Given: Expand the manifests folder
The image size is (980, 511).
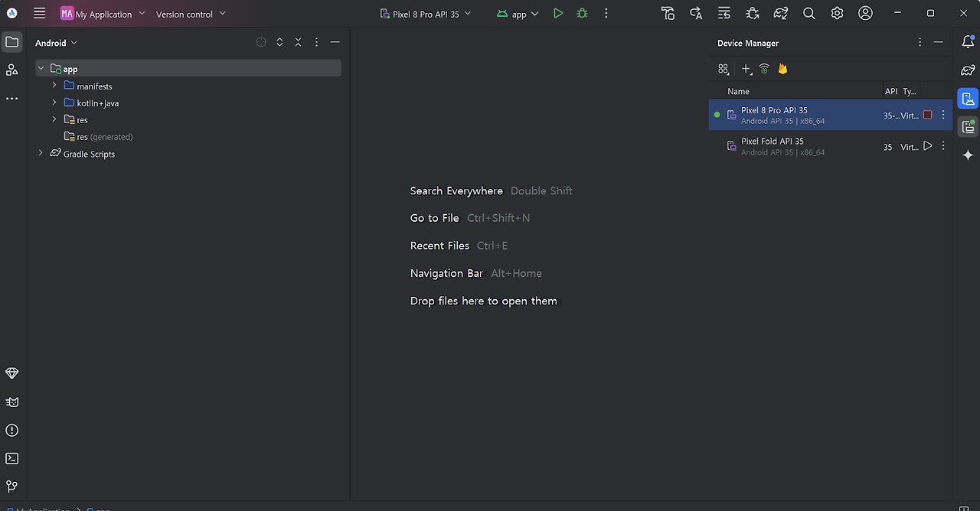Looking at the screenshot, I should pos(53,86).
